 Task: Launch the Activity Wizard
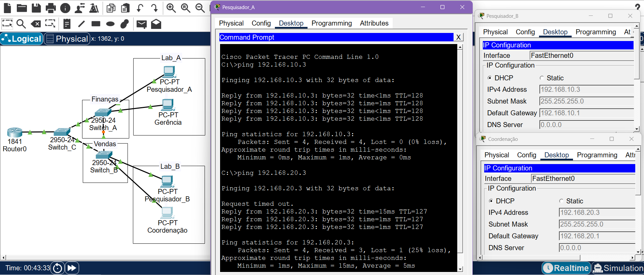click(94, 8)
